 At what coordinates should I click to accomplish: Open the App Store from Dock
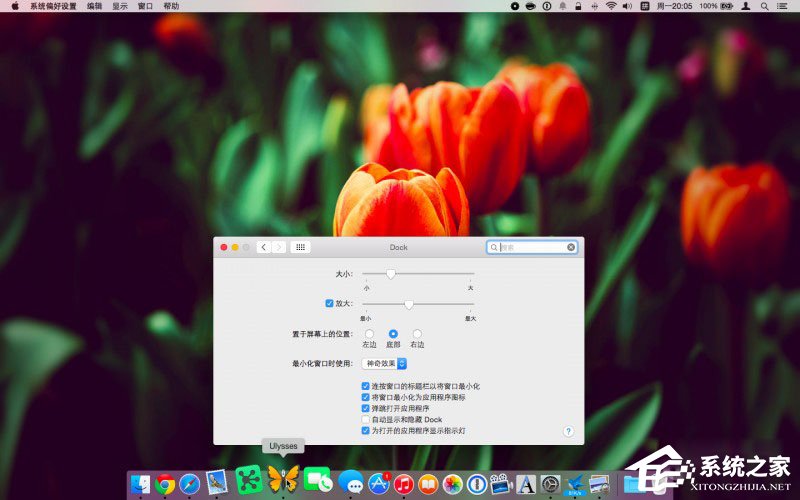pos(379,484)
